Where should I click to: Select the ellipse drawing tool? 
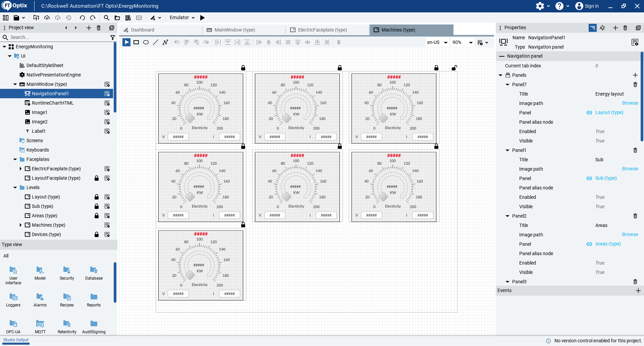coord(146,42)
